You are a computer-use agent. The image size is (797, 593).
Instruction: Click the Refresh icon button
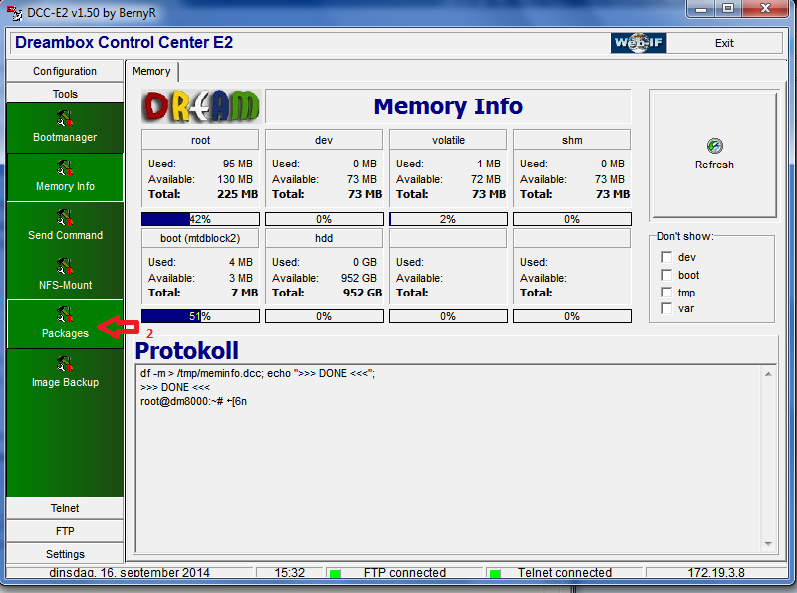[713, 154]
